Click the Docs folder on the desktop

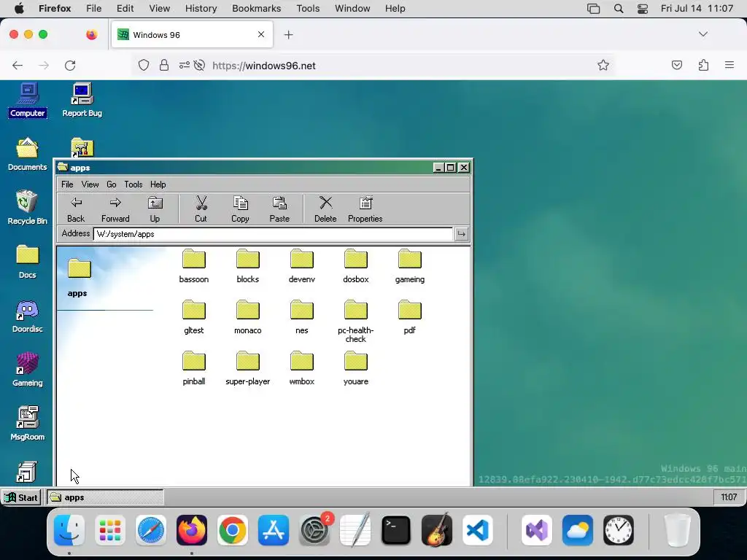tap(27, 262)
